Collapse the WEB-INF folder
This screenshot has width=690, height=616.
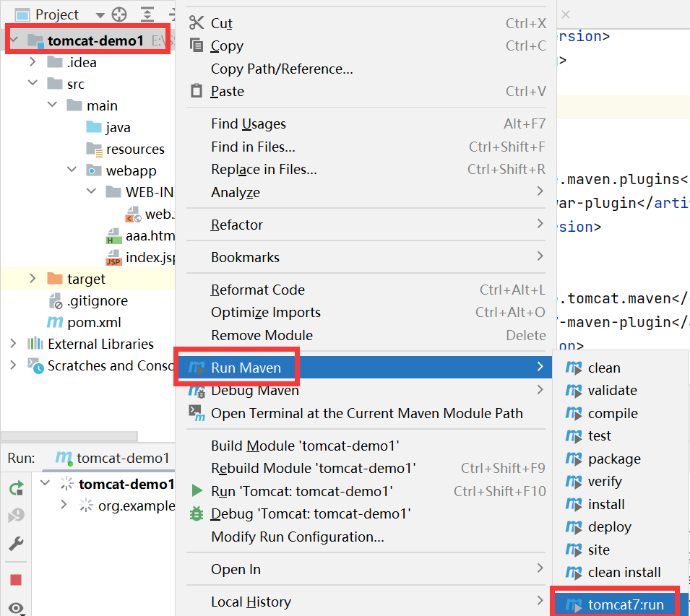click(92, 191)
